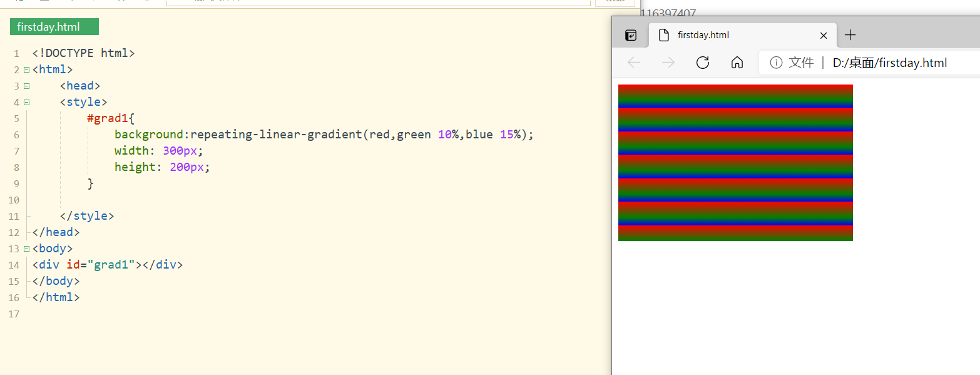This screenshot has width=980, height=375.
Task: Click the closing </body> tag
Action: point(56,281)
